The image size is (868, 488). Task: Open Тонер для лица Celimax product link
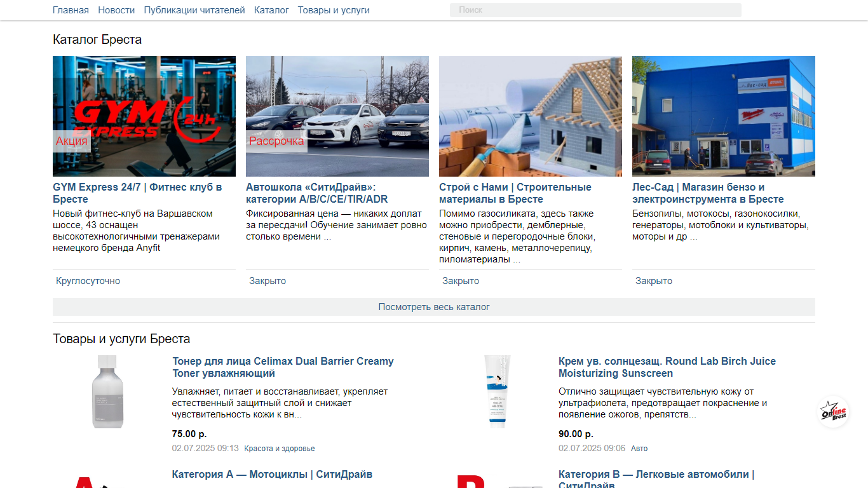click(283, 367)
